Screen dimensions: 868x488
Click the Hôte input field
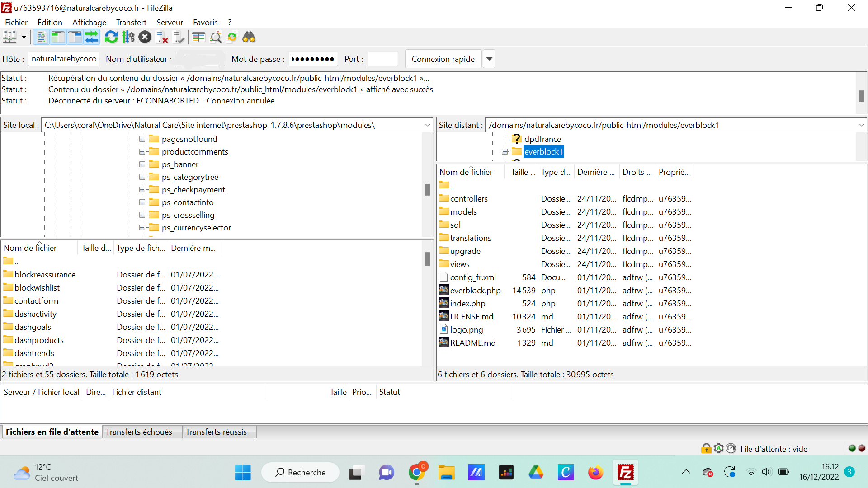[x=64, y=59]
